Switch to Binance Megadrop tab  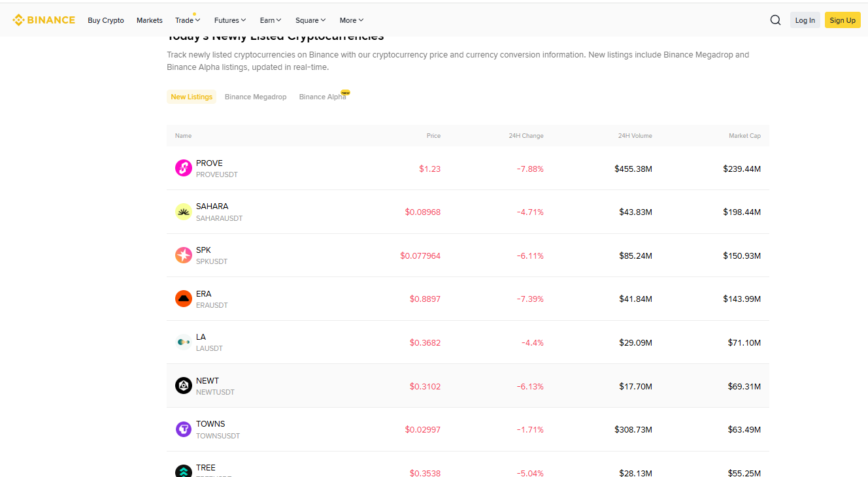(x=256, y=97)
